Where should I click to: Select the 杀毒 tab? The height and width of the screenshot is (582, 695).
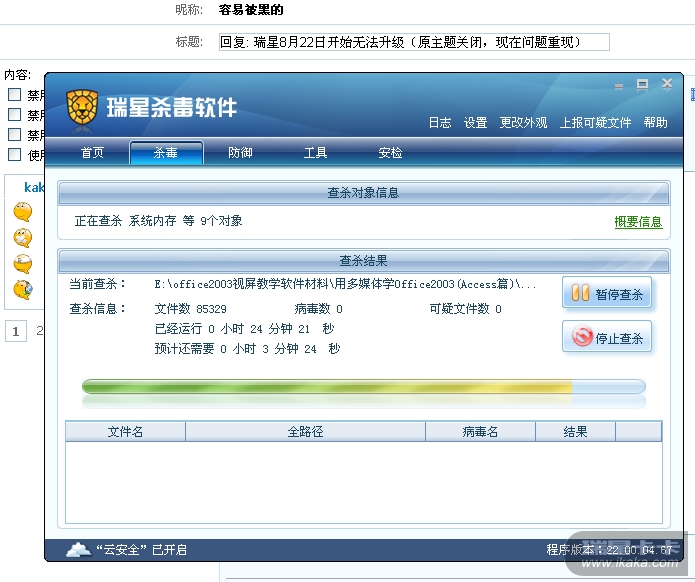click(166, 152)
